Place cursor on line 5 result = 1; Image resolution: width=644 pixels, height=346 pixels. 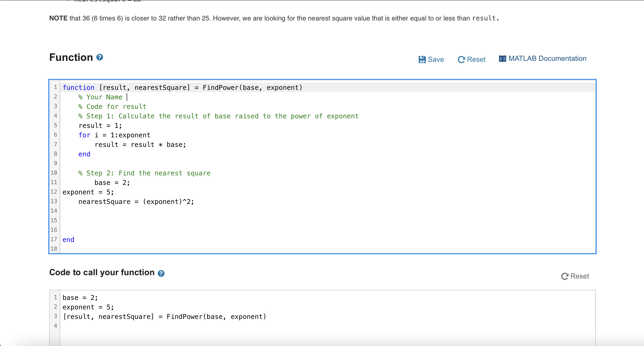click(x=100, y=125)
